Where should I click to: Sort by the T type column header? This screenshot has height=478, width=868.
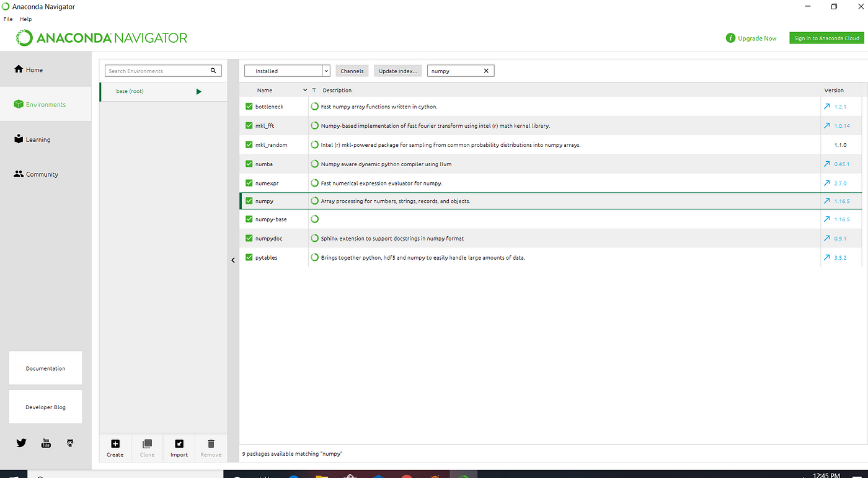coord(314,91)
